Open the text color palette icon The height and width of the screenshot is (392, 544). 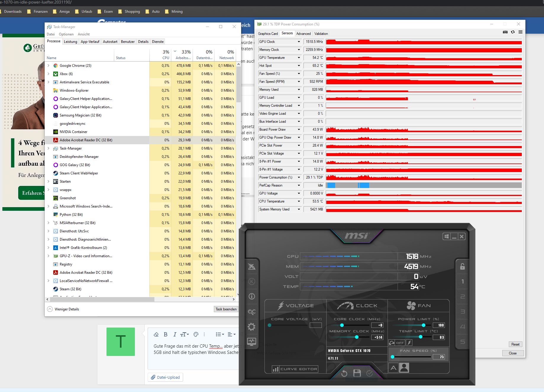[196, 334]
